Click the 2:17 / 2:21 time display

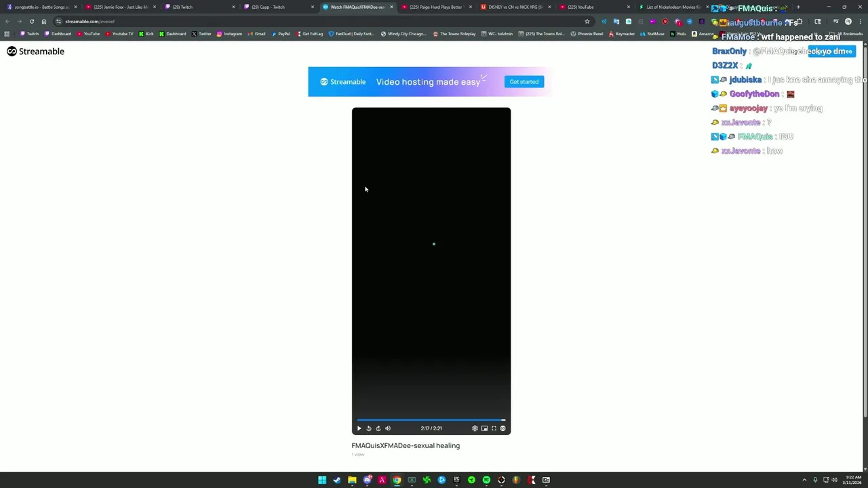coord(431,428)
